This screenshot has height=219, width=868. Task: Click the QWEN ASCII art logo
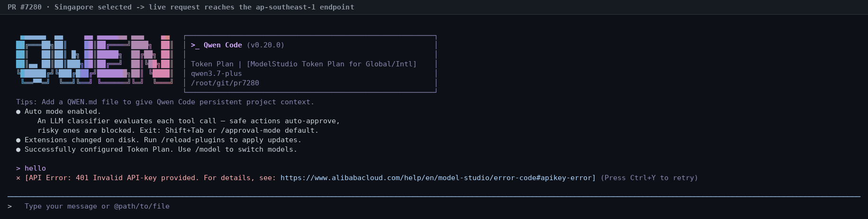(94, 59)
